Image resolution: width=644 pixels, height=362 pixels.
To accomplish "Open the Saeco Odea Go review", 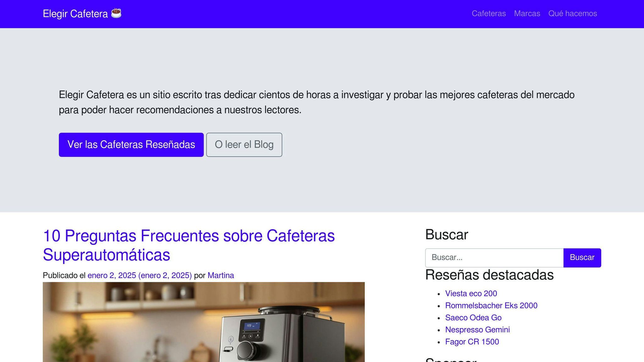I will [473, 318].
